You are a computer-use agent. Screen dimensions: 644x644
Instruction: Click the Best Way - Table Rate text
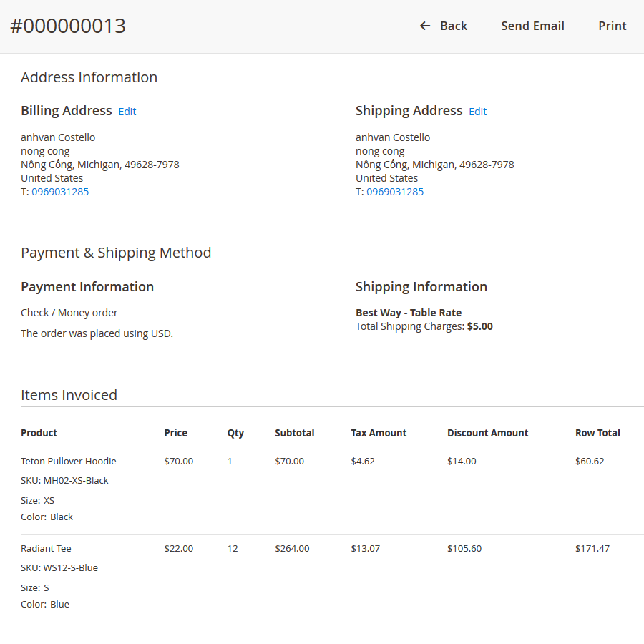[409, 313]
